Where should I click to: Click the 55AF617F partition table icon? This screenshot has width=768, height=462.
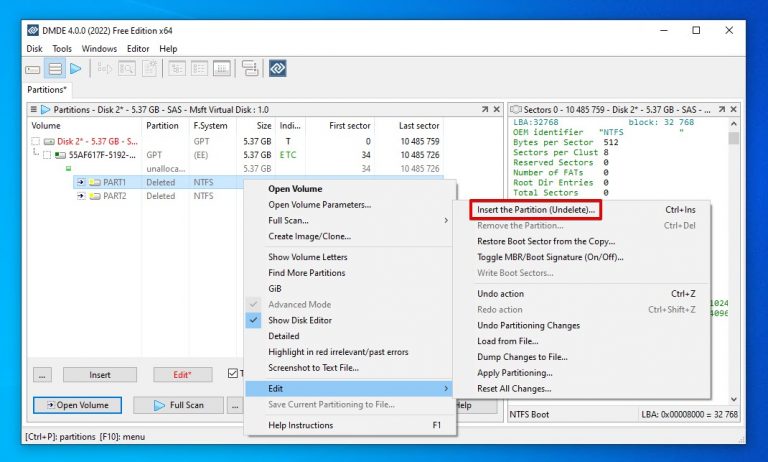(x=60, y=155)
